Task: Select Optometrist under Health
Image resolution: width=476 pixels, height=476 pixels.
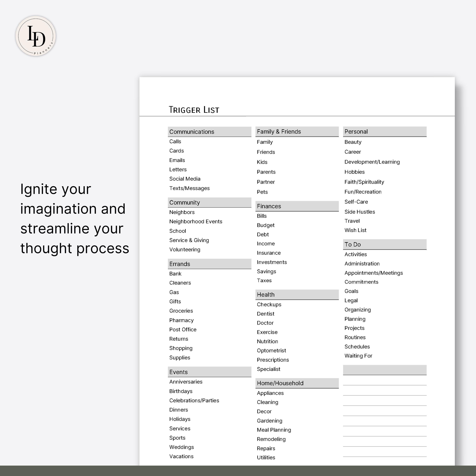Action: pos(271,350)
